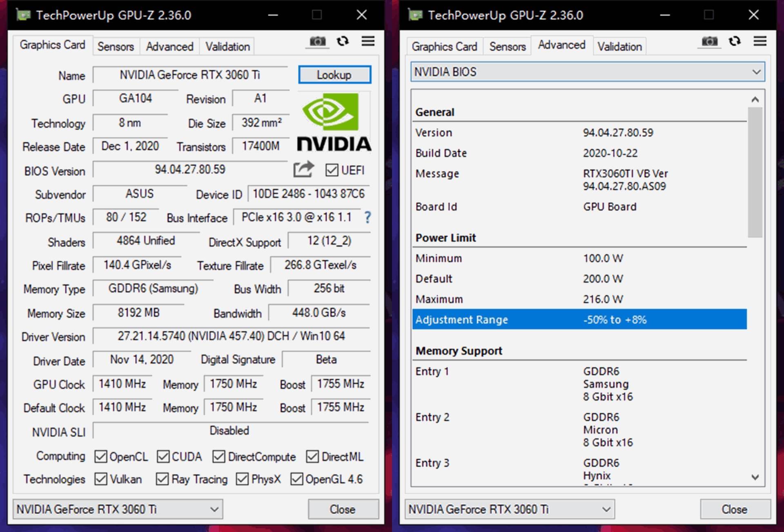Toggle the CUDA checkbox
784x532 pixels.
click(163, 457)
